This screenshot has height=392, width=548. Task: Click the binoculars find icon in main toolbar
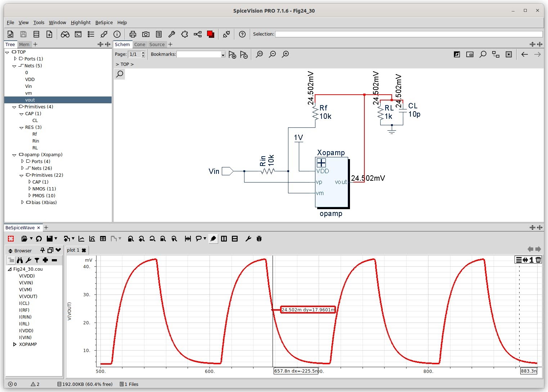click(65, 34)
